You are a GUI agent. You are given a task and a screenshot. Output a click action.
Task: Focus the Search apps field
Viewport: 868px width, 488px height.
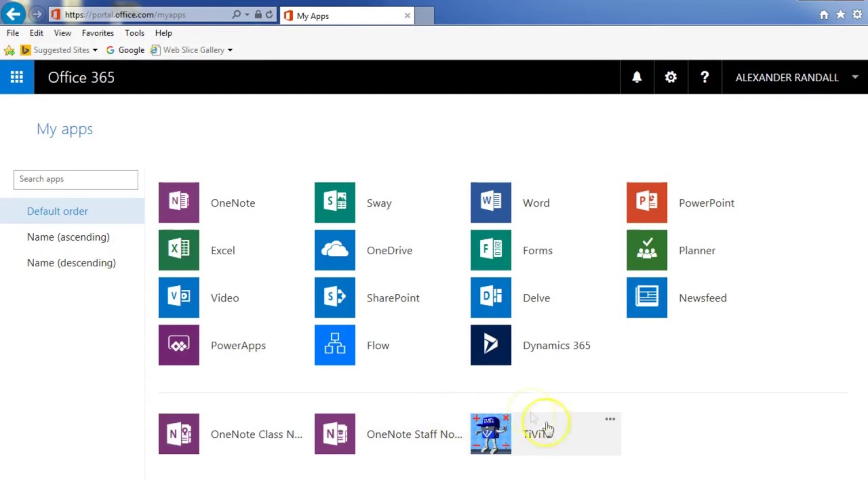pyautogui.click(x=75, y=179)
